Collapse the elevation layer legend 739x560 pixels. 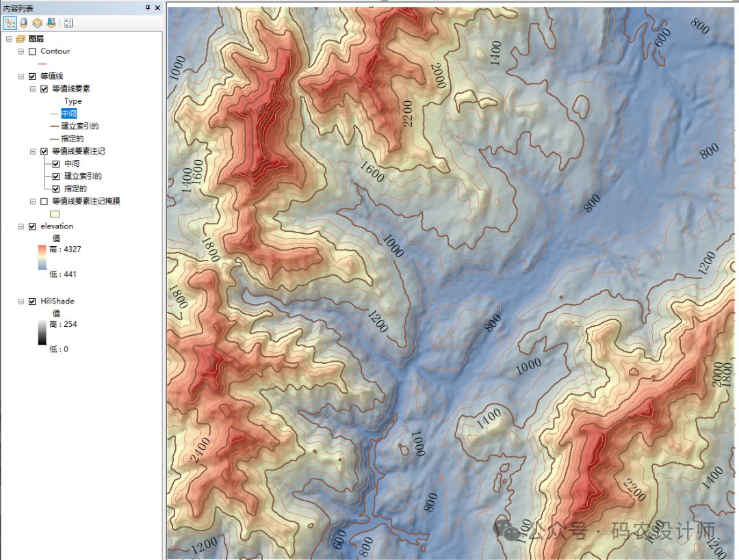21,226
